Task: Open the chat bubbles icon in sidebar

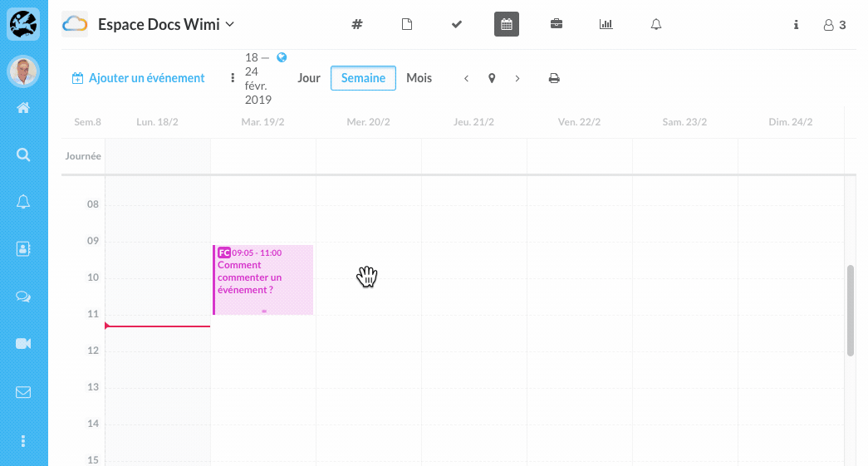Action: click(23, 297)
